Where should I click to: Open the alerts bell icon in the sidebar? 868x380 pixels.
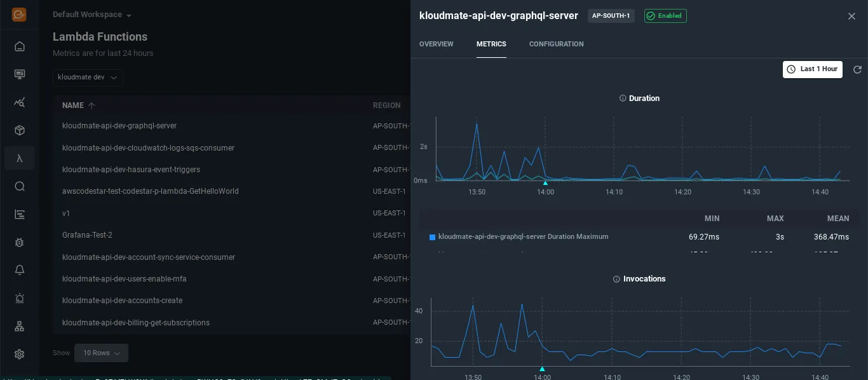click(20, 270)
